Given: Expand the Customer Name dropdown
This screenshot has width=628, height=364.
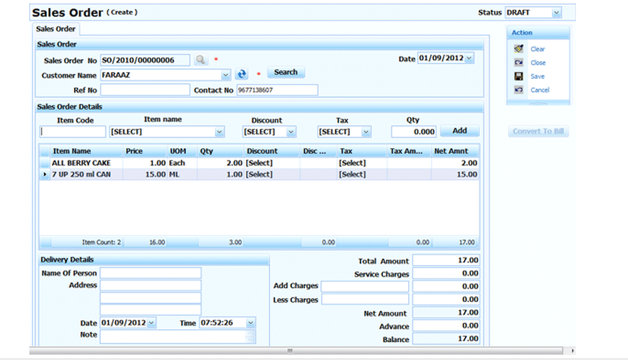Looking at the screenshot, I should [x=226, y=75].
